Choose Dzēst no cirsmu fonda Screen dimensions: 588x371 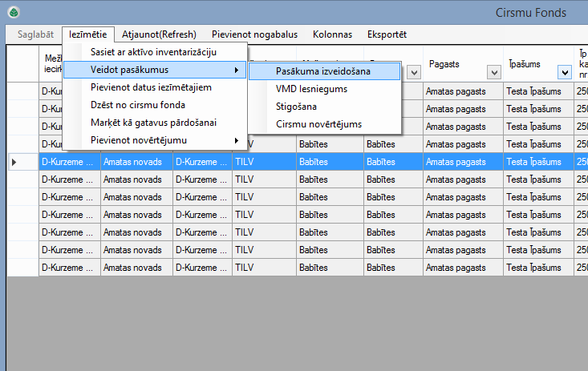tap(155, 105)
